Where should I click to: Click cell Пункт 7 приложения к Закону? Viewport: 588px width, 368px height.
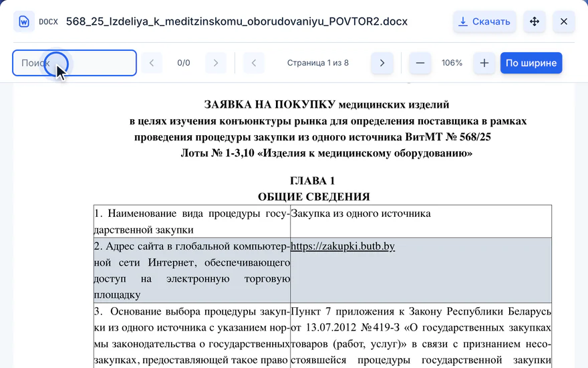pyautogui.click(x=421, y=336)
